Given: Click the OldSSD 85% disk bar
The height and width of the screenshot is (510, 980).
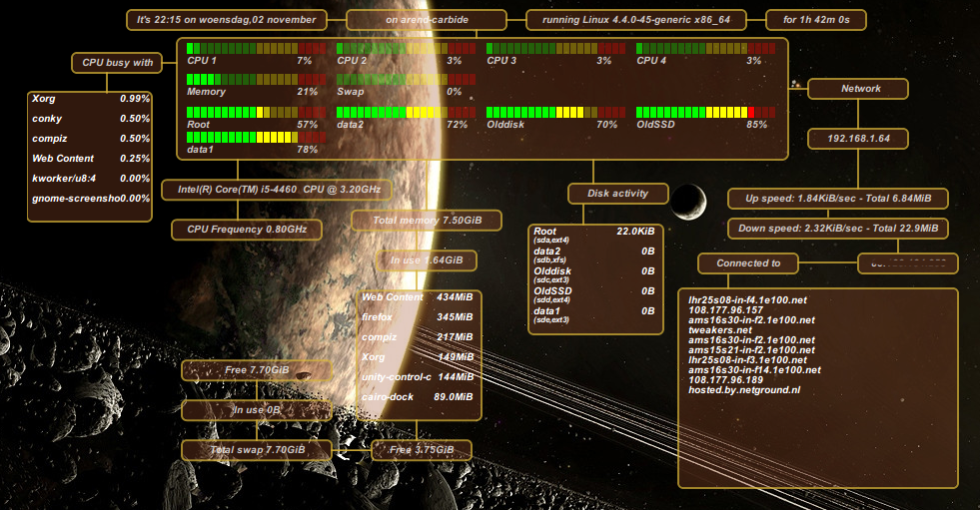Looking at the screenshot, I should click(x=706, y=113).
